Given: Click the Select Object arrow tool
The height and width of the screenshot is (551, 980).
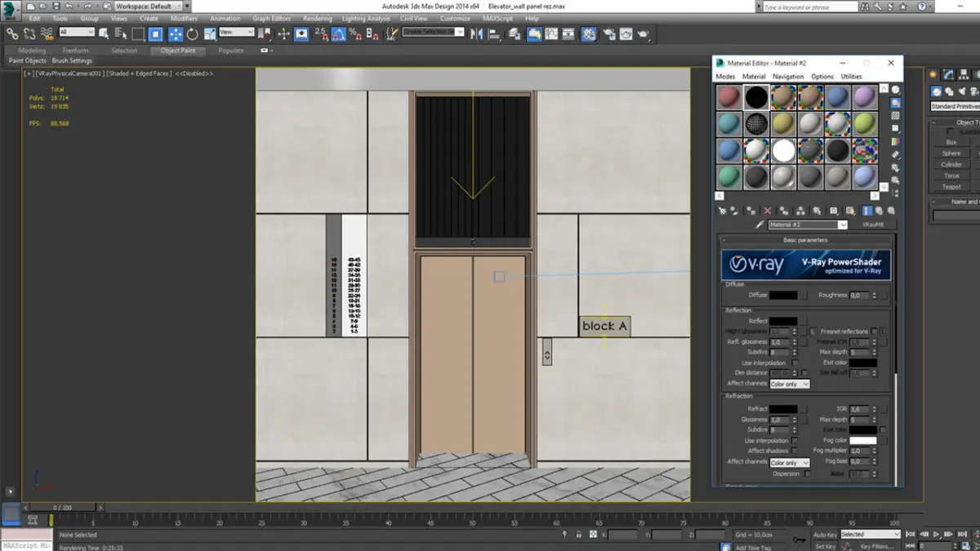Looking at the screenshot, I should [x=104, y=34].
